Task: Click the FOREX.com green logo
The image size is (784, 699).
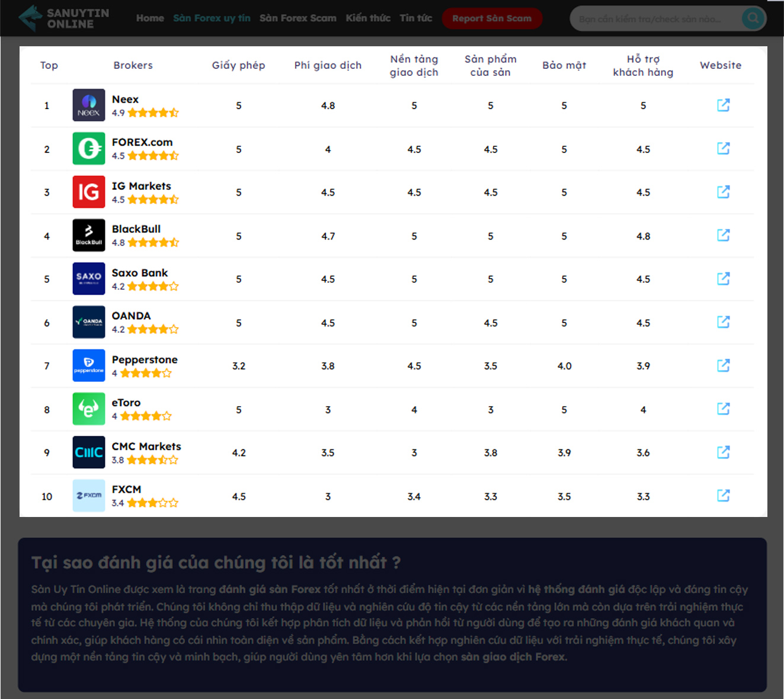Action: coord(89,148)
